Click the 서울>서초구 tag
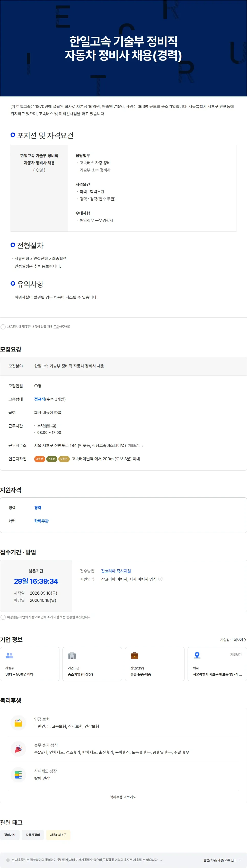This screenshot has height=868, width=247. coord(58,835)
